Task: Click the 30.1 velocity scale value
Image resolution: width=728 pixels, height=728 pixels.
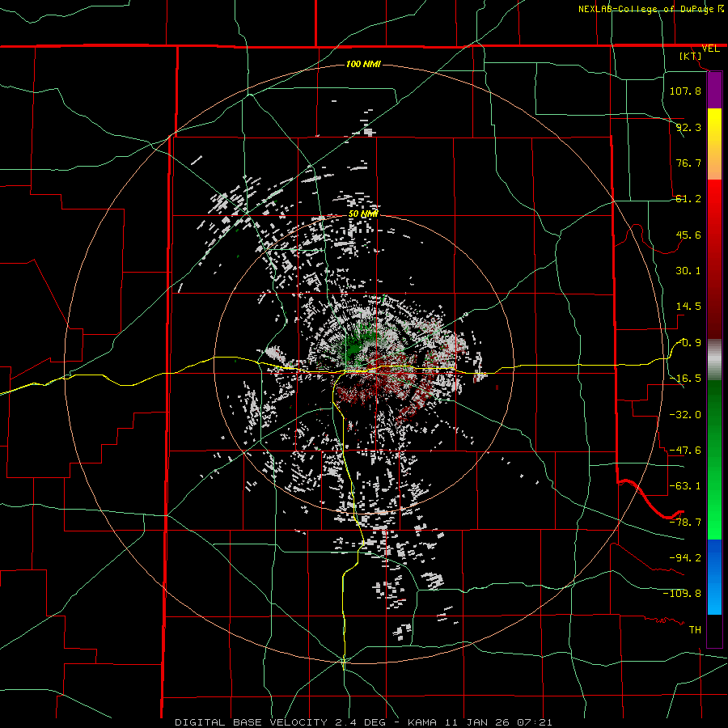Action: click(x=688, y=271)
